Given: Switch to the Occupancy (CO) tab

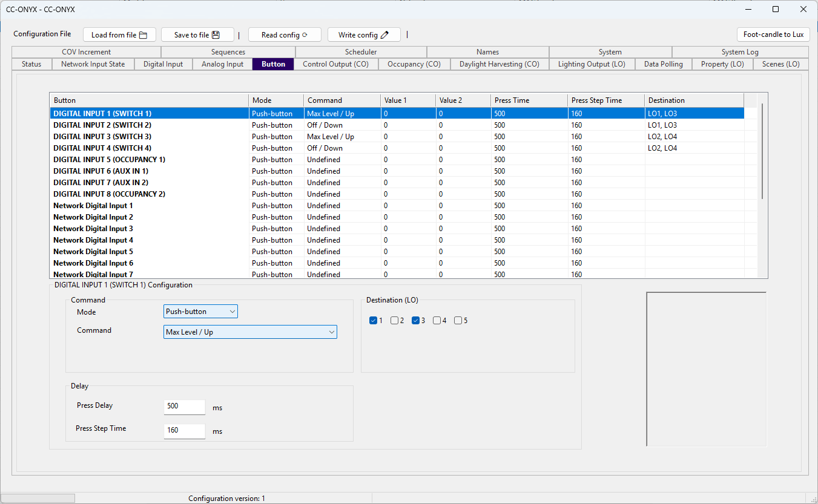Looking at the screenshot, I should click(x=414, y=64).
